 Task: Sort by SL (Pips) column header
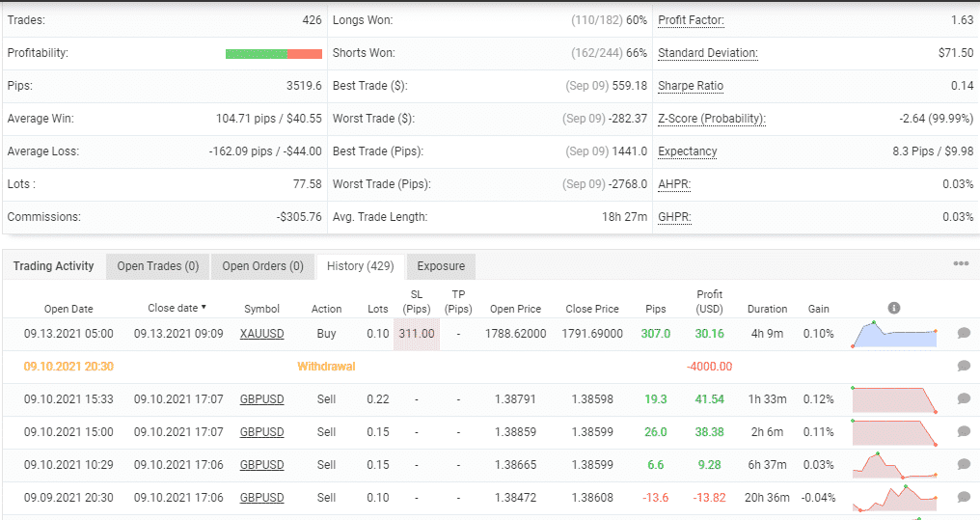pyautogui.click(x=417, y=301)
